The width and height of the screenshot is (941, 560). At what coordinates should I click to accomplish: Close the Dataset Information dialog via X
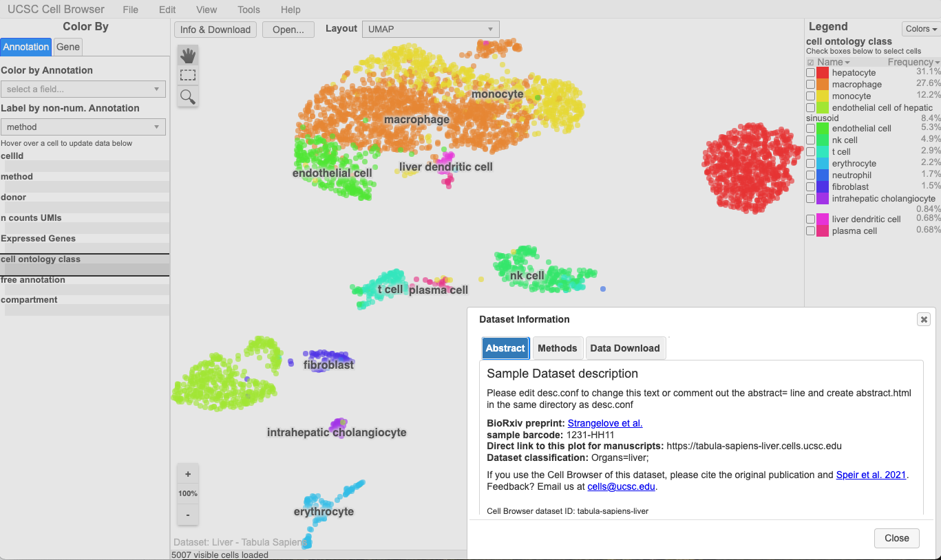coord(923,319)
